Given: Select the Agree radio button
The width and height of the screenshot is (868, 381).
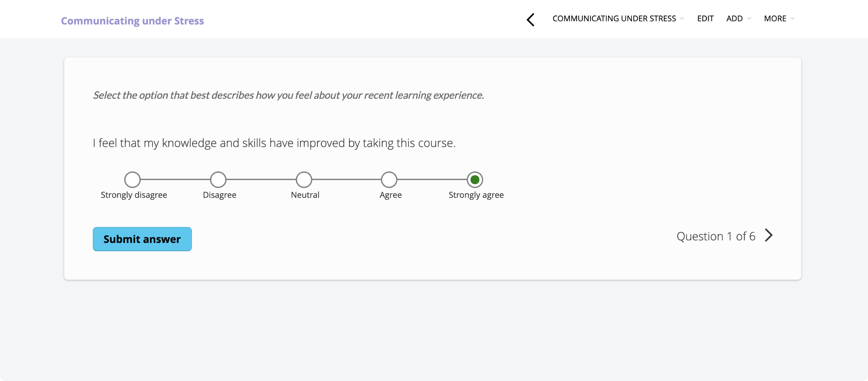Looking at the screenshot, I should 389,180.
